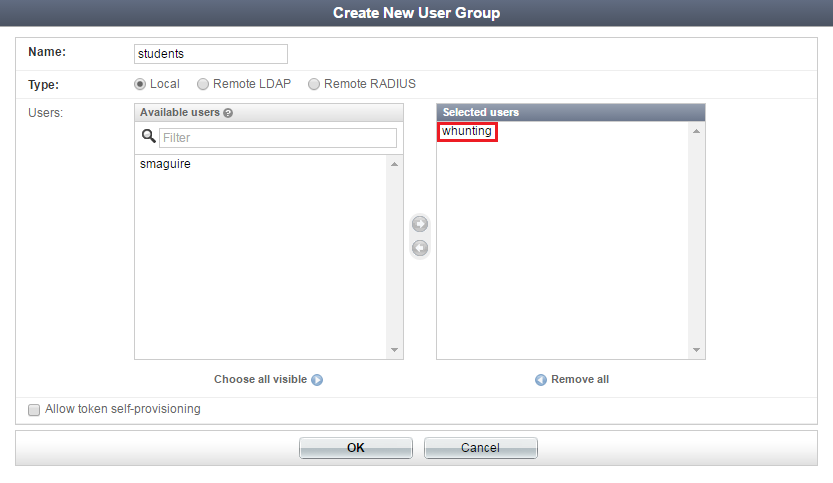Click the Choose all visible arrow icon
The height and width of the screenshot is (483, 833).
click(x=317, y=380)
